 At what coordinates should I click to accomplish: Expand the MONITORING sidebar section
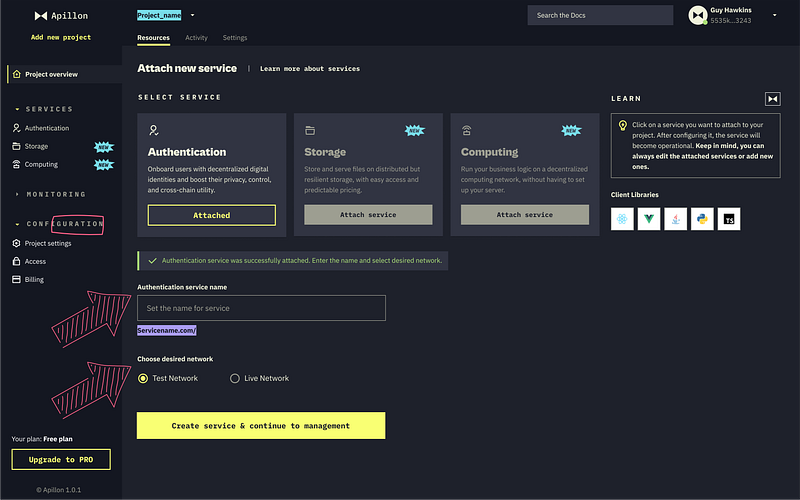coord(17,194)
